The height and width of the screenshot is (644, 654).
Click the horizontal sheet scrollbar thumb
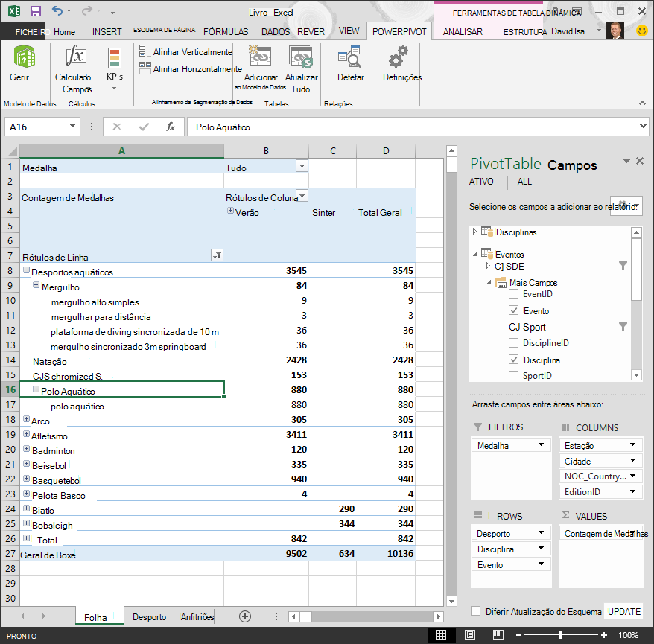click(305, 616)
